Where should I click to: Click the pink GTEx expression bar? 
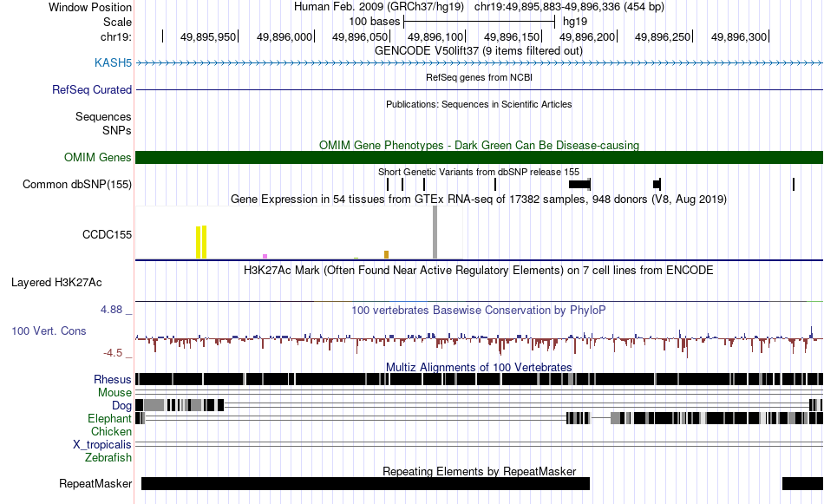click(265, 257)
